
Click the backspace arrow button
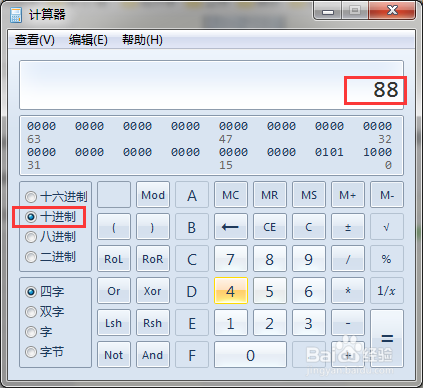pos(231,227)
